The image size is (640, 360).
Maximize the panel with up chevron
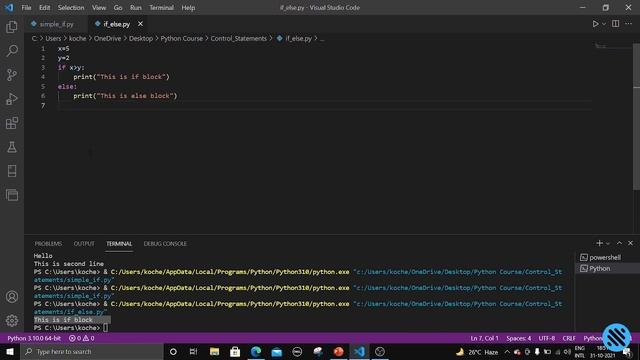[x=619, y=243]
